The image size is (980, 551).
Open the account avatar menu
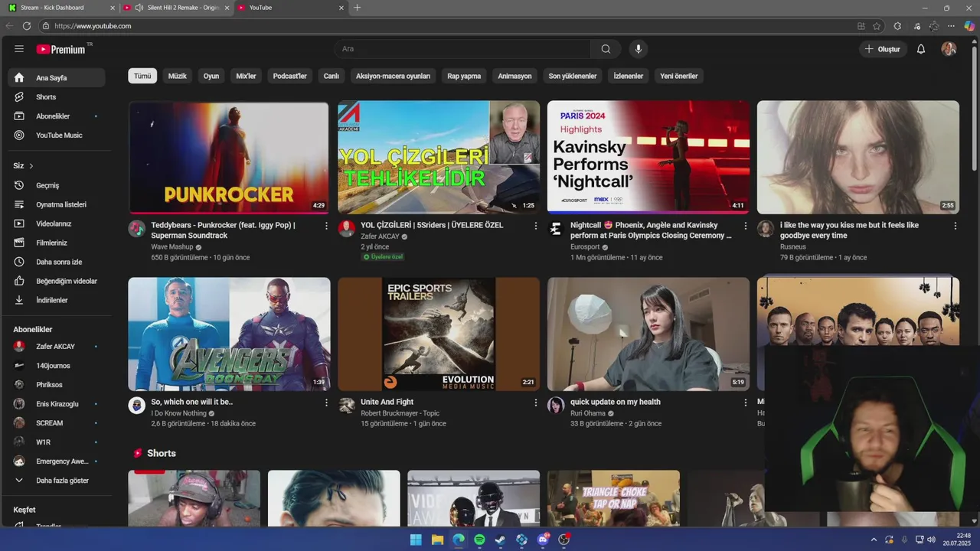click(x=949, y=49)
